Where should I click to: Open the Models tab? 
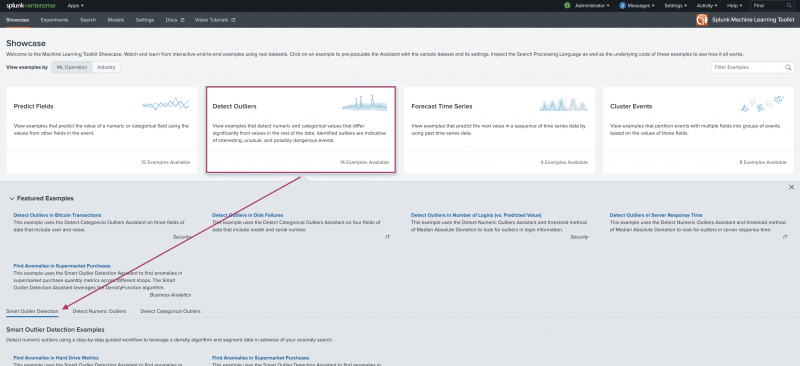pos(116,20)
